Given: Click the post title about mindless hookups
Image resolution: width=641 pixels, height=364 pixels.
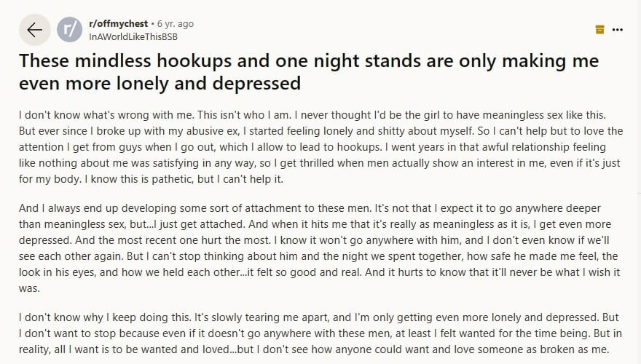Looking at the screenshot, I should point(309,72).
